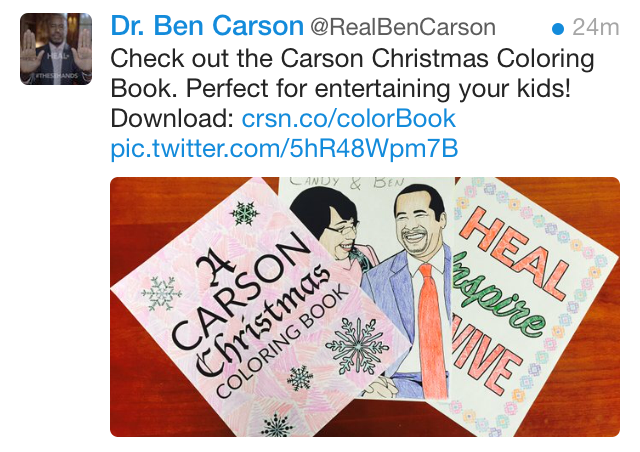Click the small snowflake at the cover's top
The image size is (640, 452).
tap(244, 213)
